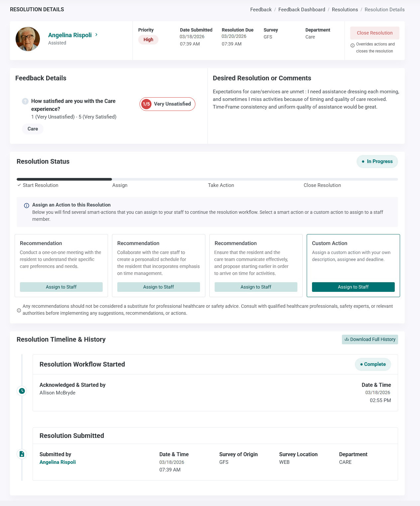Assign one-on-one meeting recommendation to staff
Viewport: 420px width, 506px height.
coord(61,287)
